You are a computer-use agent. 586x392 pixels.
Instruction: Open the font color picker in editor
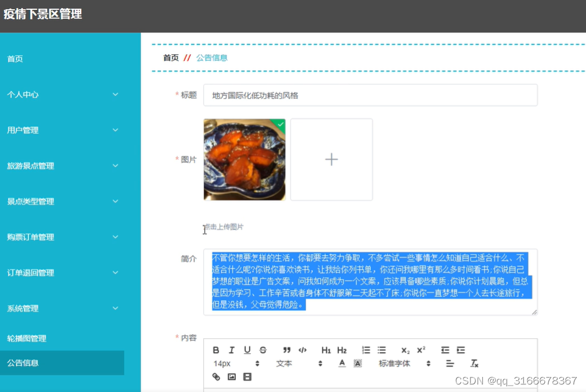point(341,364)
